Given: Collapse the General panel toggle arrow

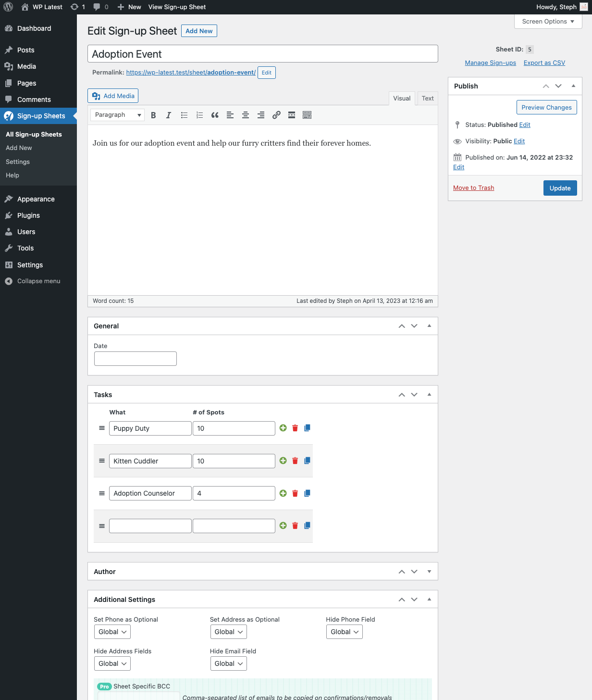Looking at the screenshot, I should tap(429, 326).
